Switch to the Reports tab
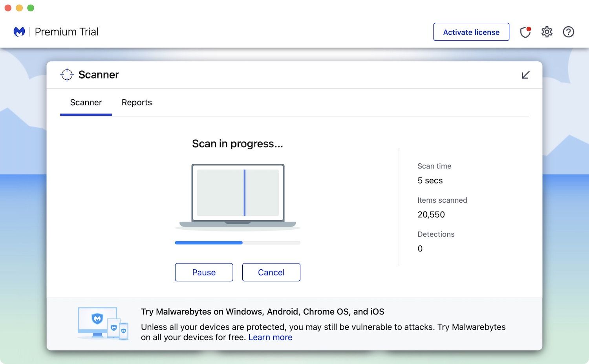This screenshot has width=589, height=364. pyautogui.click(x=137, y=102)
